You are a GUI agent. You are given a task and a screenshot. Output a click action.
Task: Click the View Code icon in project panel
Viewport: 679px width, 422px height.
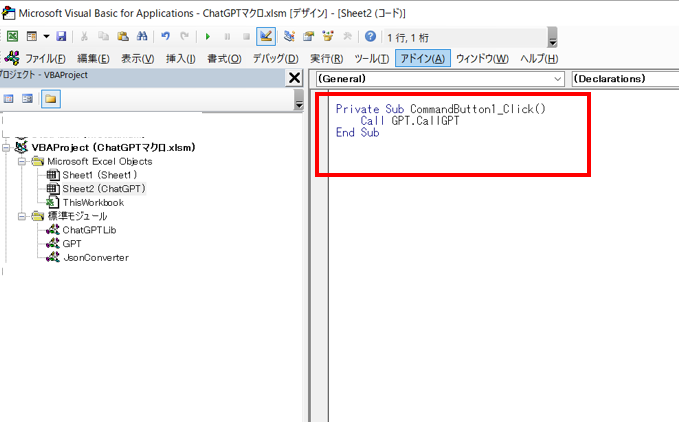[x=9, y=99]
